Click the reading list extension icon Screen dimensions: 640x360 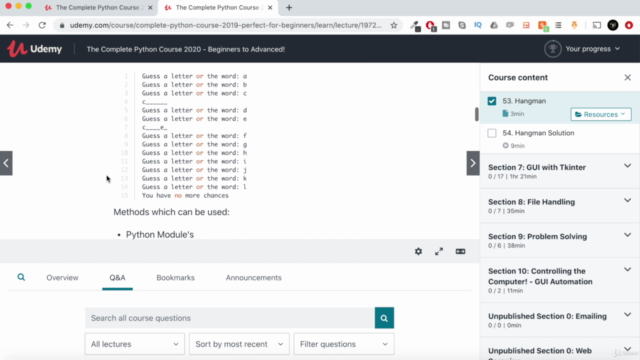558,25
